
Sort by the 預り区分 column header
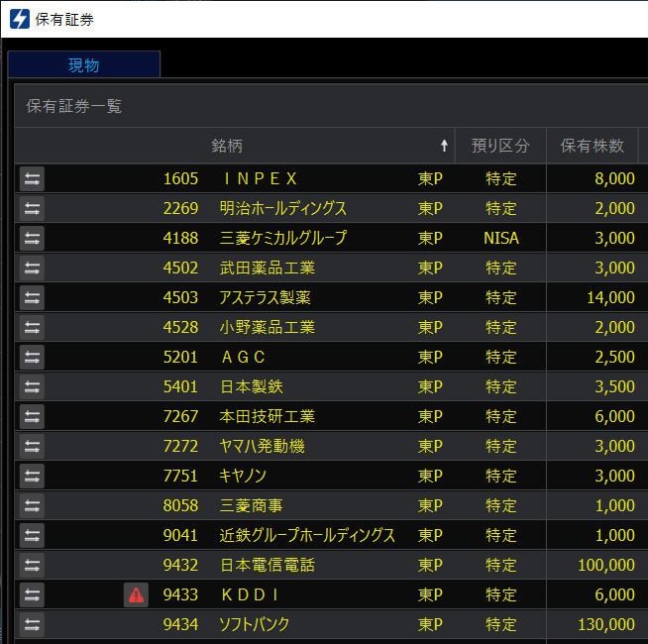click(500, 146)
